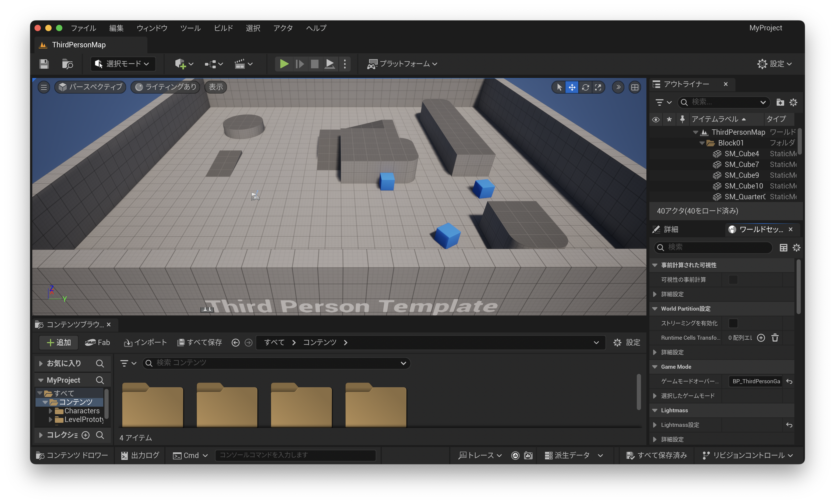
Task: Add a new collection plus icon
Action: (86, 435)
